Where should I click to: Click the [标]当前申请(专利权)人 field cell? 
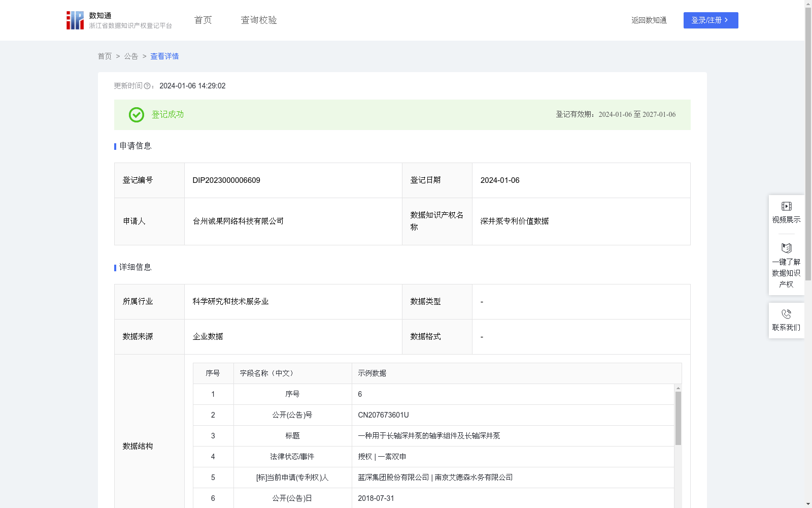click(x=292, y=478)
